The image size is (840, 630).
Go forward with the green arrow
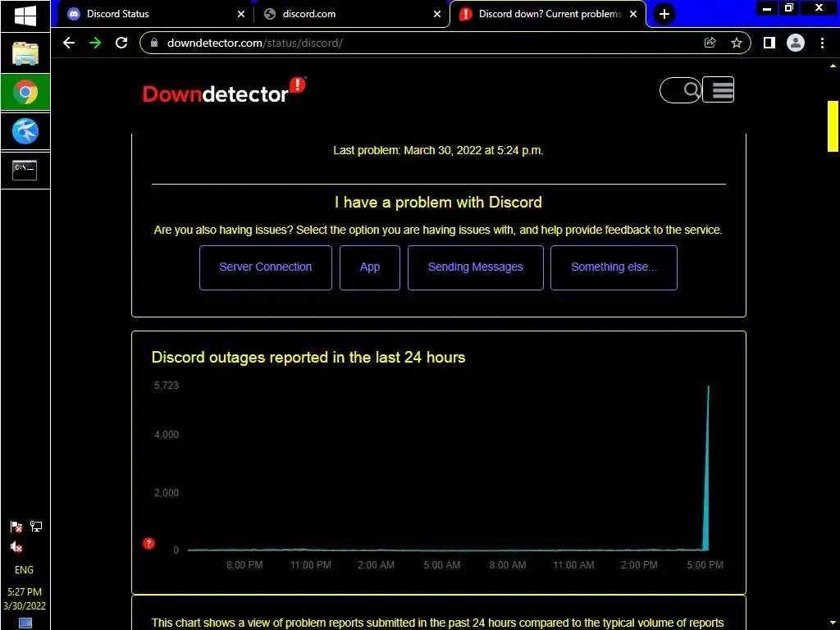pyautogui.click(x=95, y=43)
